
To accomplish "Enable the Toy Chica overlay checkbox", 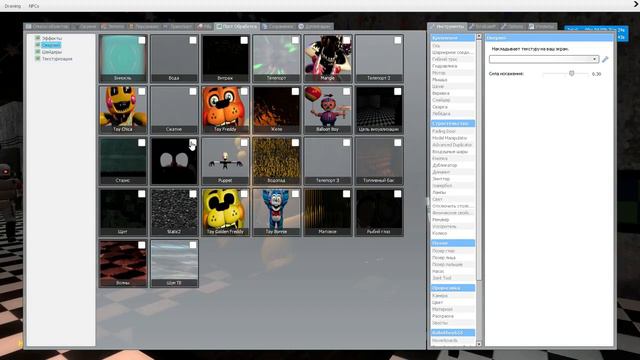I will click(x=142, y=91).
